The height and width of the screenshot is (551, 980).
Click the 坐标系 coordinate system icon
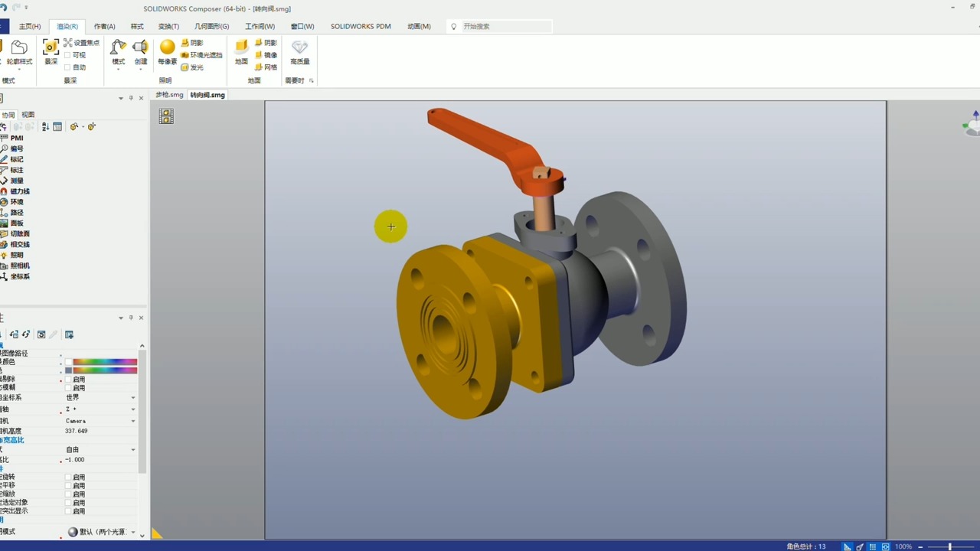[x=4, y=276]
